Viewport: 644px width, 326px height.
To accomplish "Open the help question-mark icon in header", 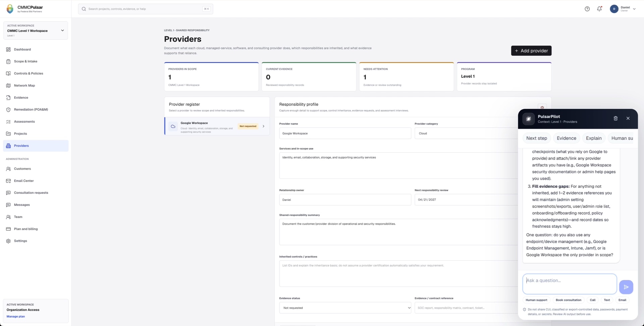I will pyautogui.click(x=587, y=9).
